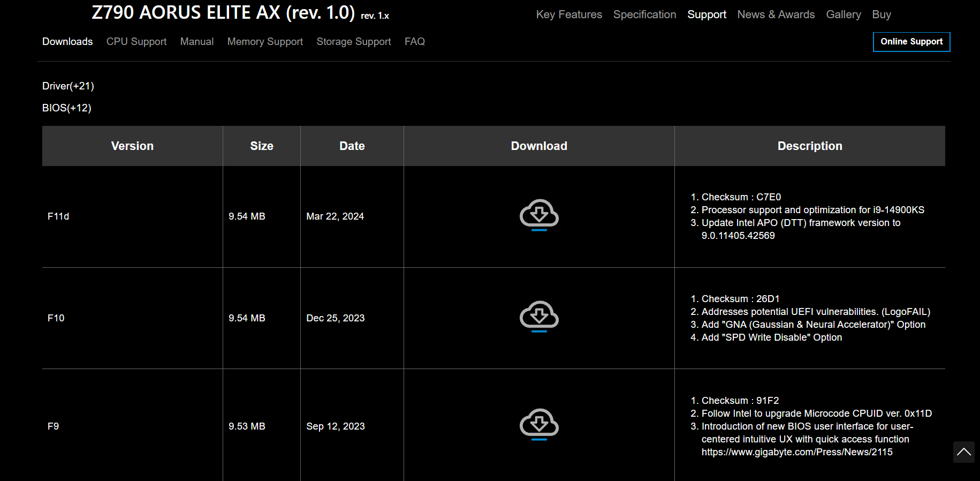This screenshot has width=980, height=481.
Task: Switch to the CPU Support tab
Action: pyautogui.click(x=136, y=41)
